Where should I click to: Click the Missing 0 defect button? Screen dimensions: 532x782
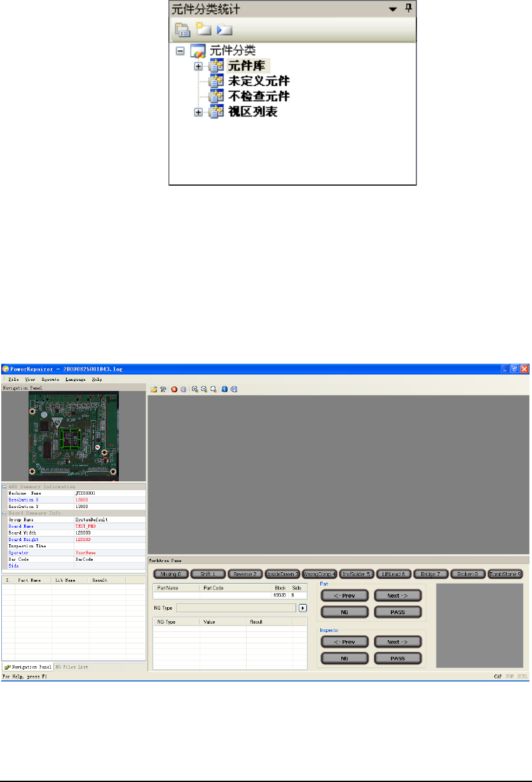[x=170, y=573]
